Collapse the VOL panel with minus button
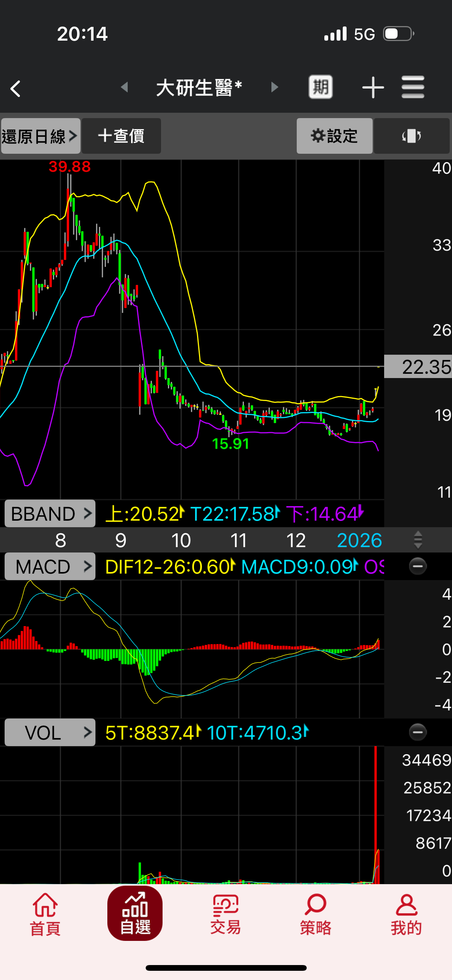The width and height of the screenshot is (452, 980). click(x=417, y=732)
